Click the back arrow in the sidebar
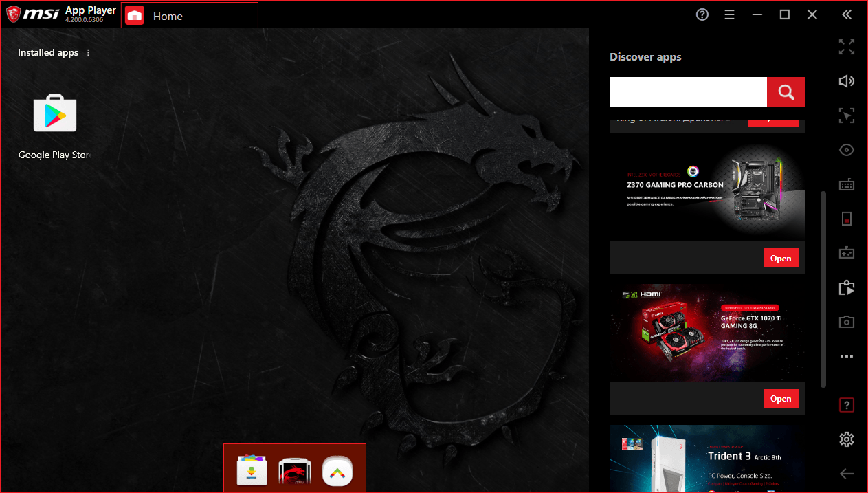This screenshot has height=493, width=868. [x=847, y=473]
